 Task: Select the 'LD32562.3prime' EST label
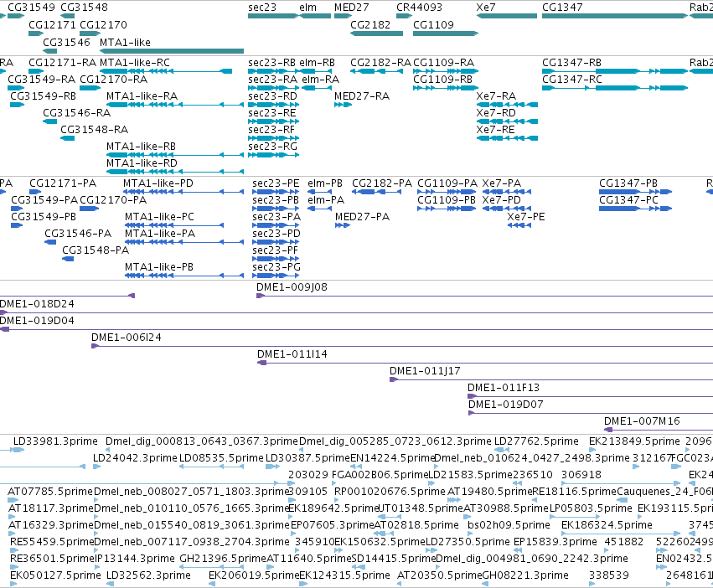(x=148, y=575)
